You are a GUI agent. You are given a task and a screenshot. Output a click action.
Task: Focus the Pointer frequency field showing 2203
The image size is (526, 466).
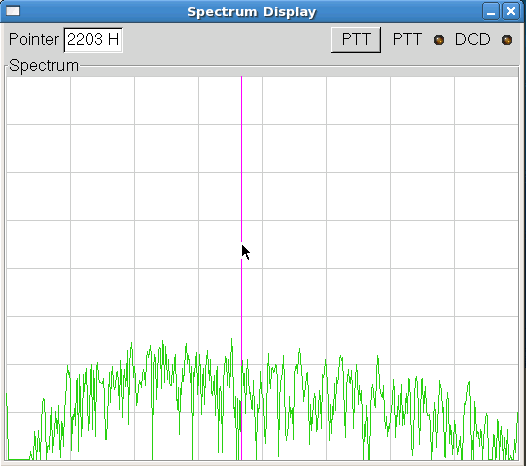tap(93, 40)
